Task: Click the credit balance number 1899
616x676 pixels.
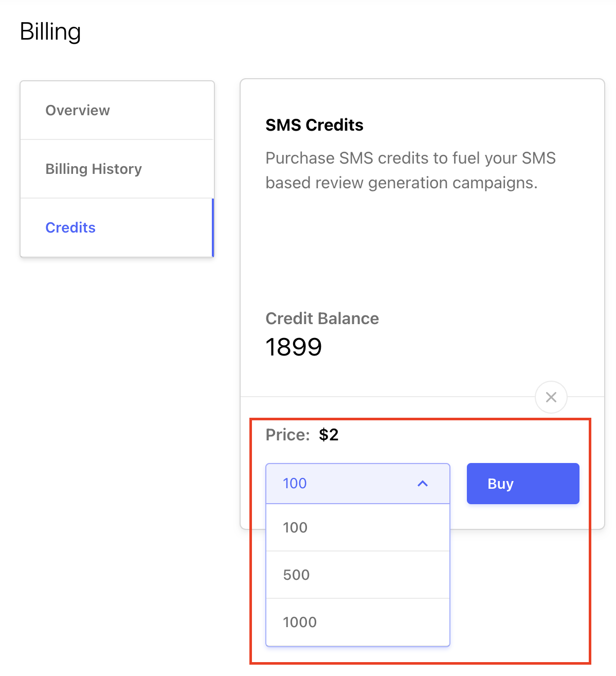Action: pyautogui.click(x=294, y=347)
